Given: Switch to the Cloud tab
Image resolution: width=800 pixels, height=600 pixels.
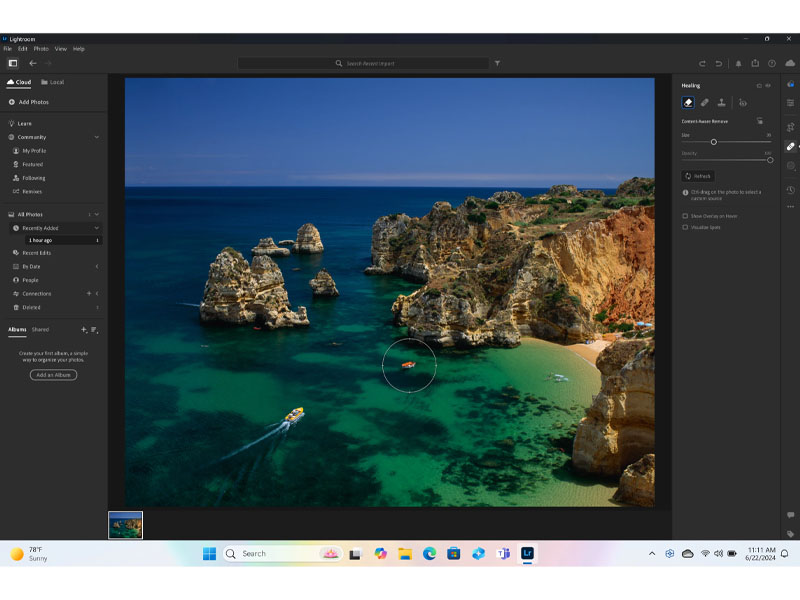Looking at the screenshot, I should tap(19, 82).
